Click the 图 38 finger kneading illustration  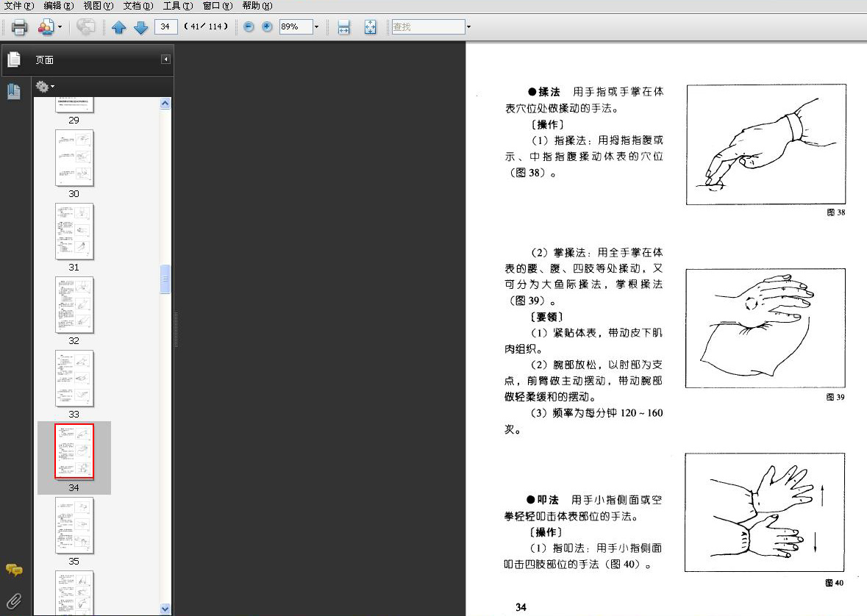[766, 144]
